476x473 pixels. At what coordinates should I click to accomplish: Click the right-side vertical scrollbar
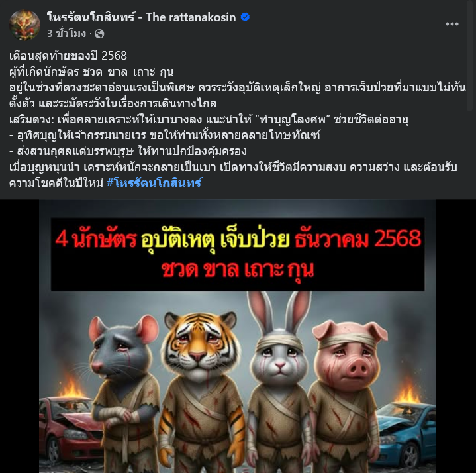tap(469, 55)
